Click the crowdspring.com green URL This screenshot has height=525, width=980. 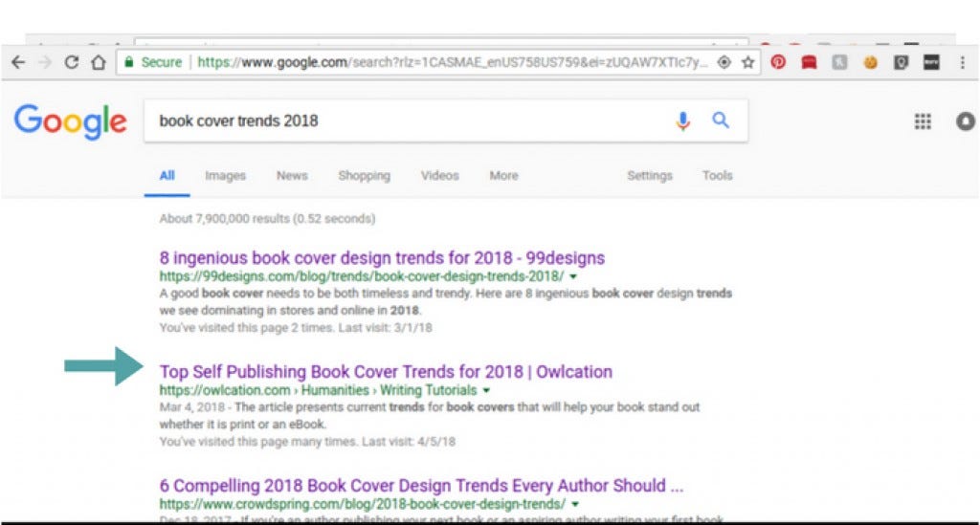pyautogui.click(x=363, y=504)
